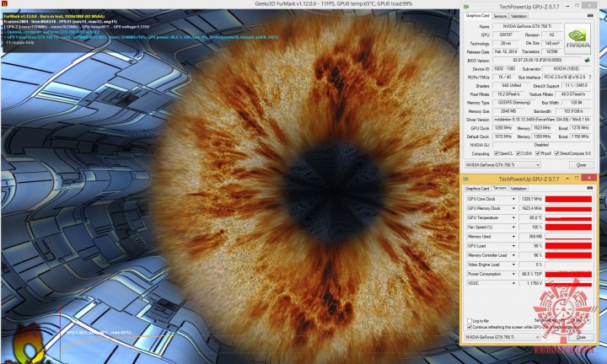Expand GPU Core Clock sensor dropdown
The image size is (607, 364).
pyautogui.click(x=513, y=199)
